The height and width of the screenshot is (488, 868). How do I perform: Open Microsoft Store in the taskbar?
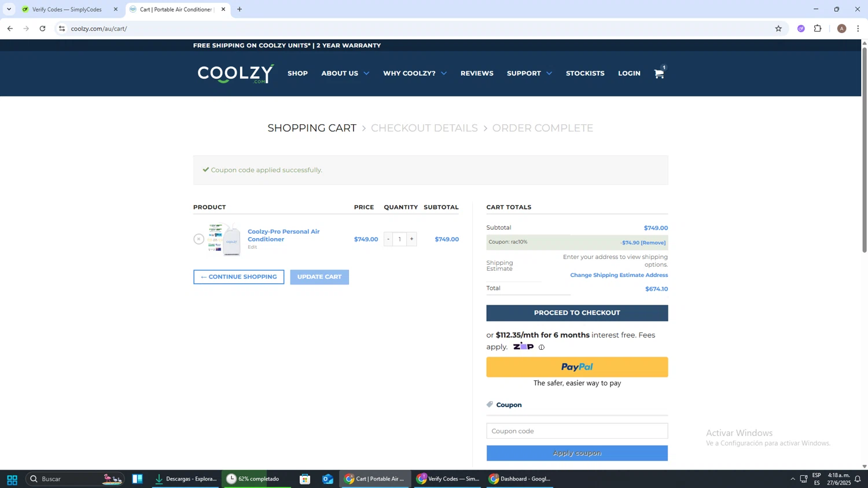305,479
